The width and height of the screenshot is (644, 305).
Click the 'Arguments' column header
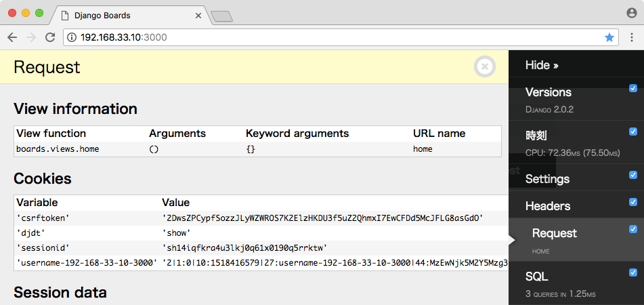pos(177,133)
